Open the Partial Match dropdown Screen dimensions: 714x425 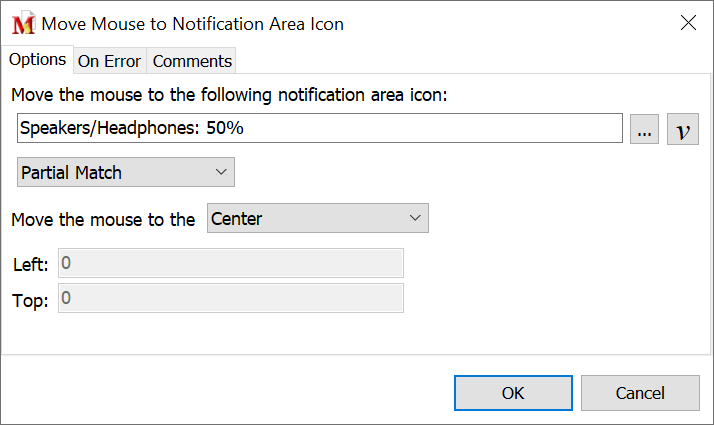tap(125, 172)
